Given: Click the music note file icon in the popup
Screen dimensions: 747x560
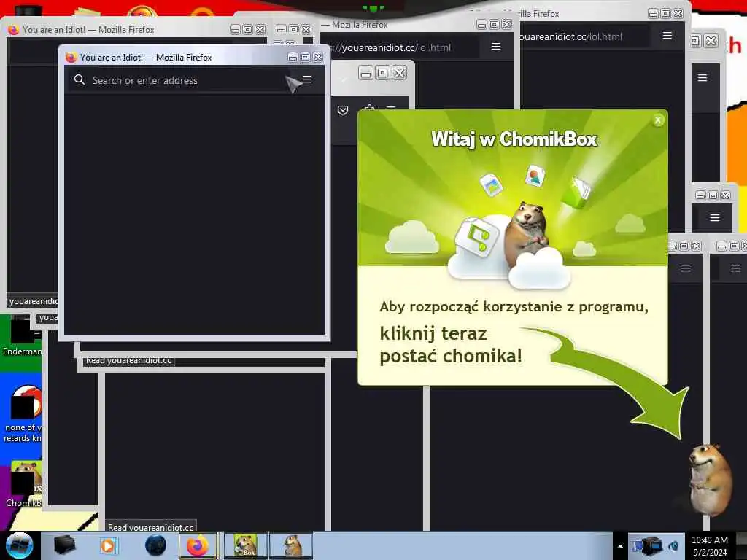Looking at the screenshot, I should pos(476,236).
